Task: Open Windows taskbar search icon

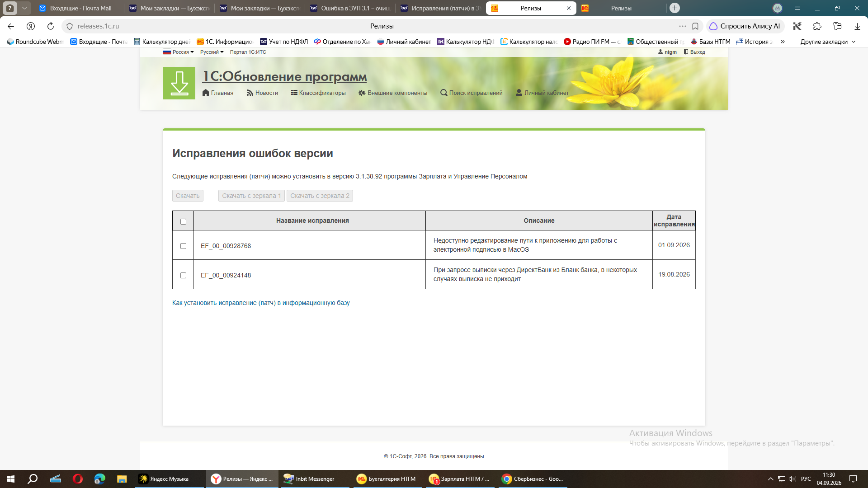Action: point(33,479)
